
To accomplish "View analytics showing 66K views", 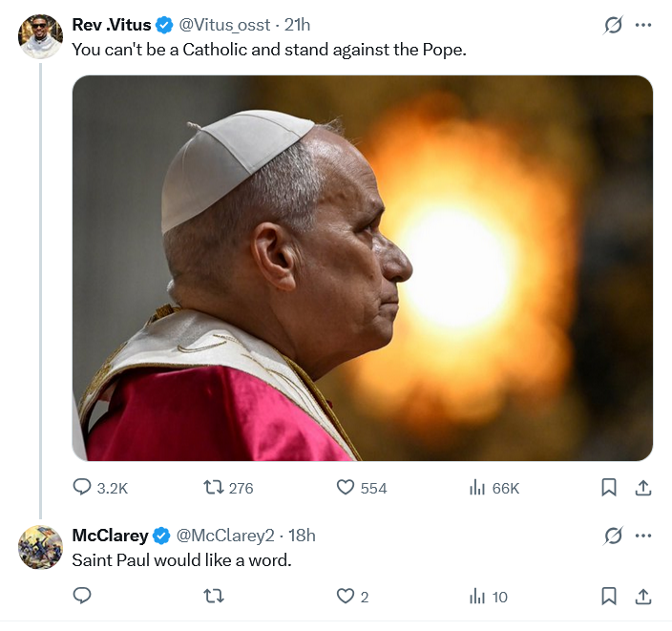I will pos(478,488).
